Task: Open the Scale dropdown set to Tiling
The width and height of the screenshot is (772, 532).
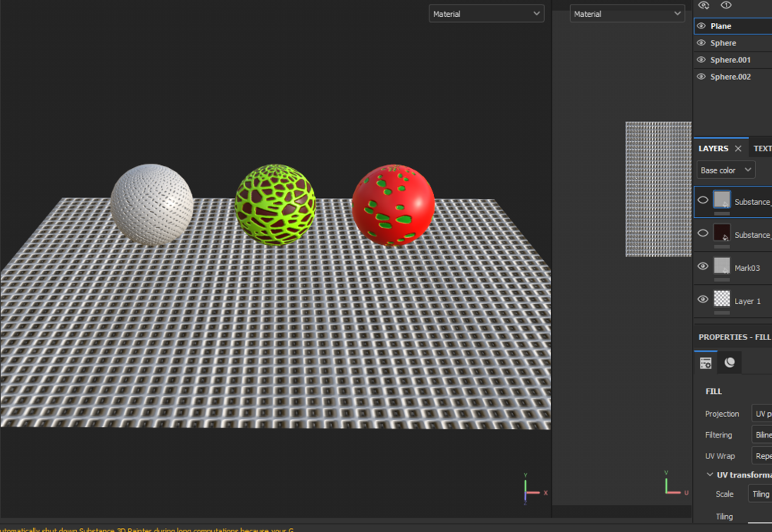Action: [760, 494]
